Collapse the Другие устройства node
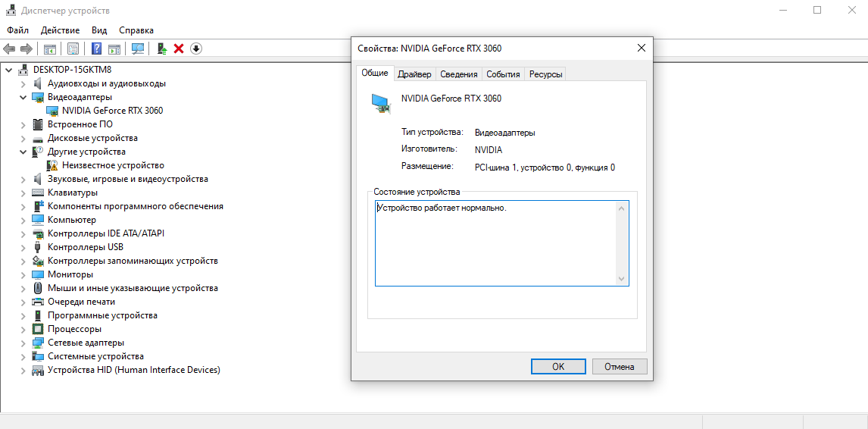Image resolution: width=868 pixels, height=429 pixels. tap(23, 152)
